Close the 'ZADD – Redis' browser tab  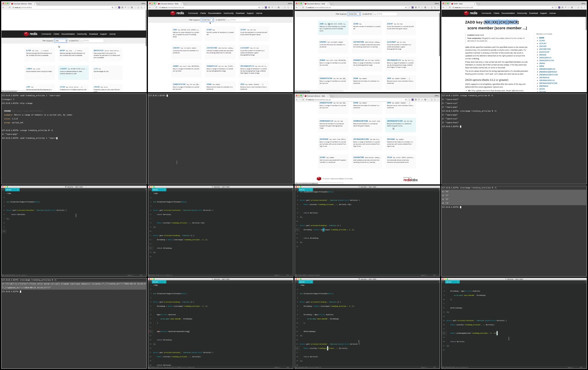coord(475,4)
